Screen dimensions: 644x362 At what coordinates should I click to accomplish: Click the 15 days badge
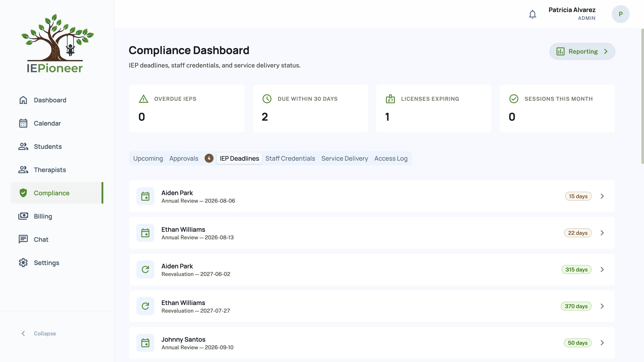(578, 196)
